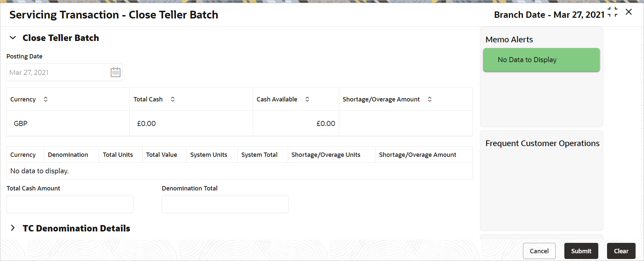Click the Clear button

tap(621, 251)
